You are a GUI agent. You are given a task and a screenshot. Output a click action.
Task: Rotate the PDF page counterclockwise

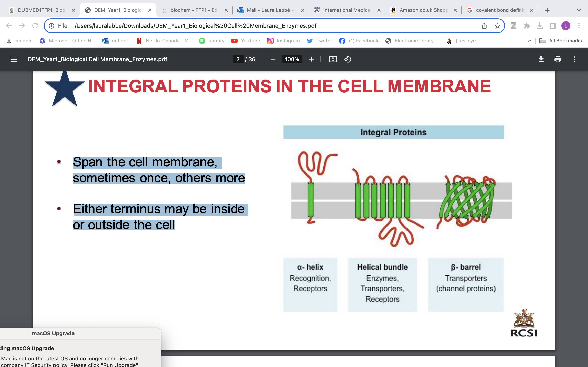coord(347,59)
